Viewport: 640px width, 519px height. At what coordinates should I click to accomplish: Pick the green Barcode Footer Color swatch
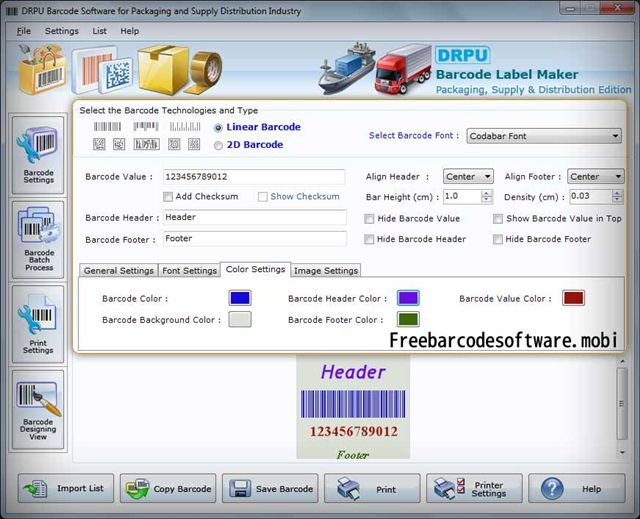coord(408,319)
